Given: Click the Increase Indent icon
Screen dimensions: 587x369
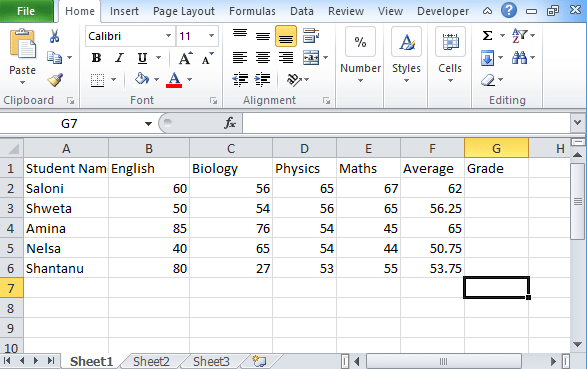Looking at the screenshot, I should [262, 79].
